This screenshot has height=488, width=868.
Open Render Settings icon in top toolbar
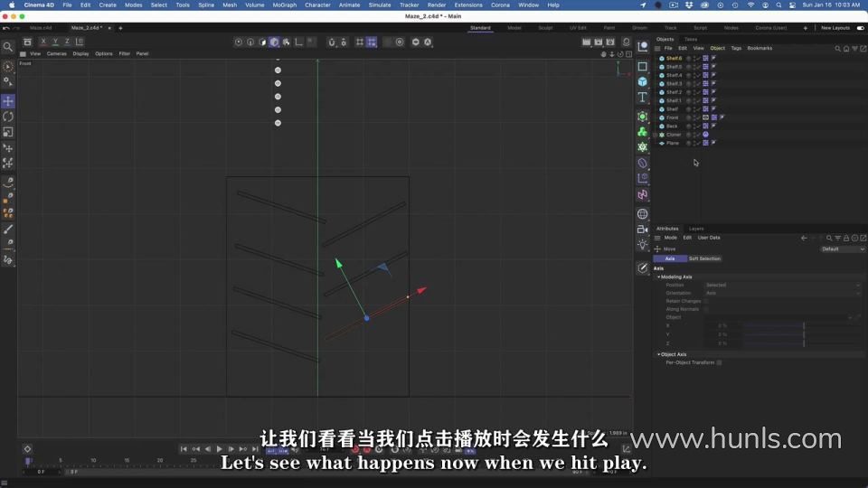pyautogui.click(x=610, y=42)
